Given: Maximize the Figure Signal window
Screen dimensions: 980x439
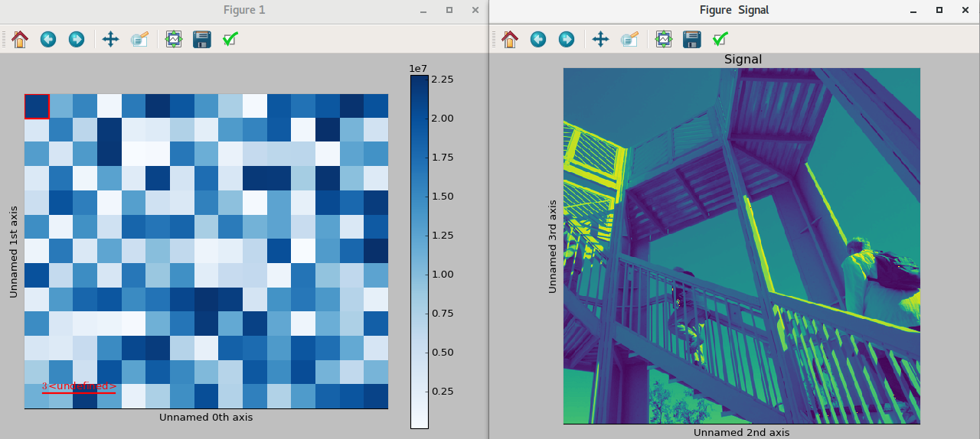Looking at the screenshot, I should (x=939, y=10).
